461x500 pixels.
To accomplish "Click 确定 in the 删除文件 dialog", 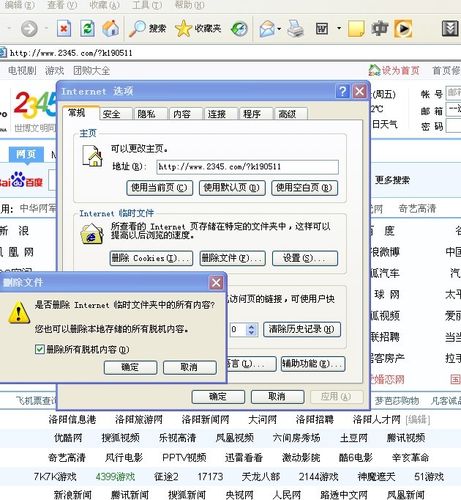I will click(130, 367).
